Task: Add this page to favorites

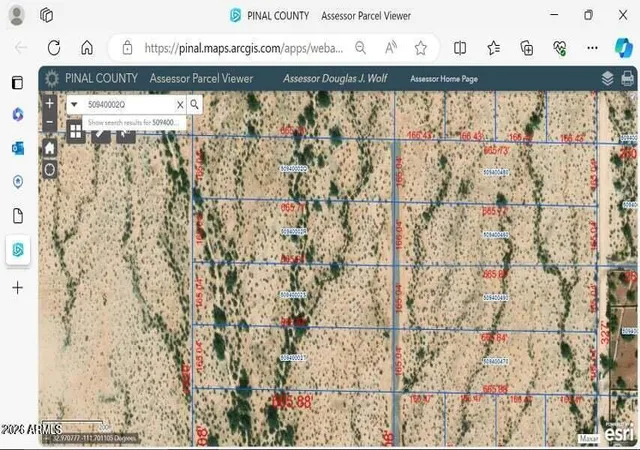Action: coord(420,48)
